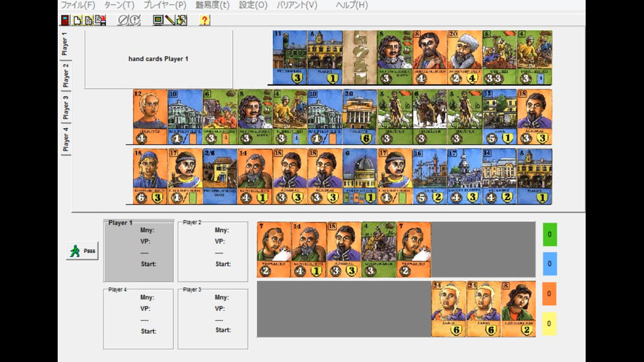Open the ヘルプ(H) menu
The width and height of the screenshot is (644, 362).
click(x=352, y=5)
